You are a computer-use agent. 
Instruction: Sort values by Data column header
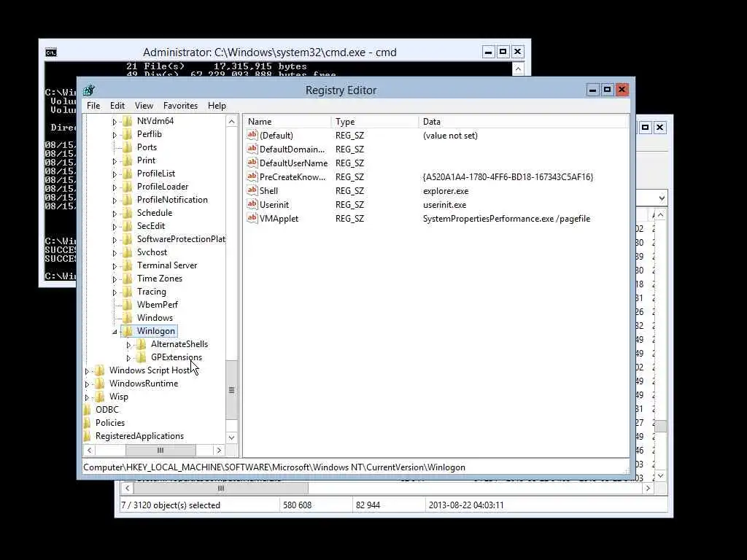[x=524, y=122]
